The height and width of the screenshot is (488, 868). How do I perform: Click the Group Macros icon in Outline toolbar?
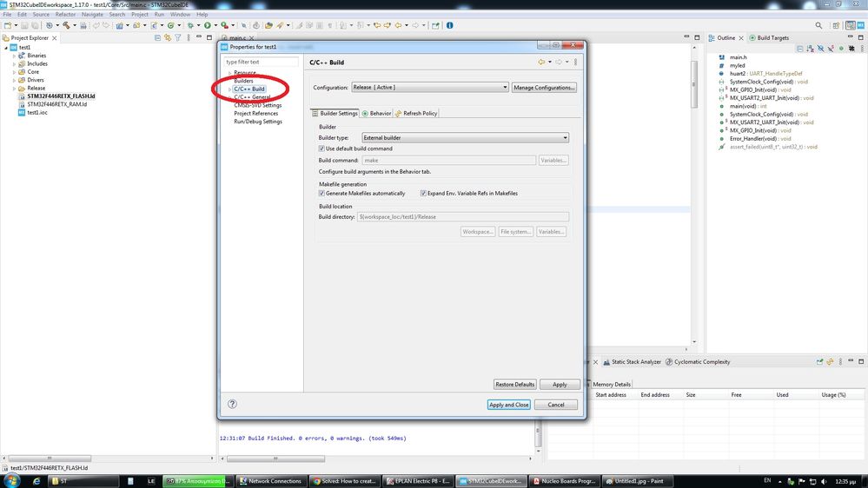tap(852, 49)
